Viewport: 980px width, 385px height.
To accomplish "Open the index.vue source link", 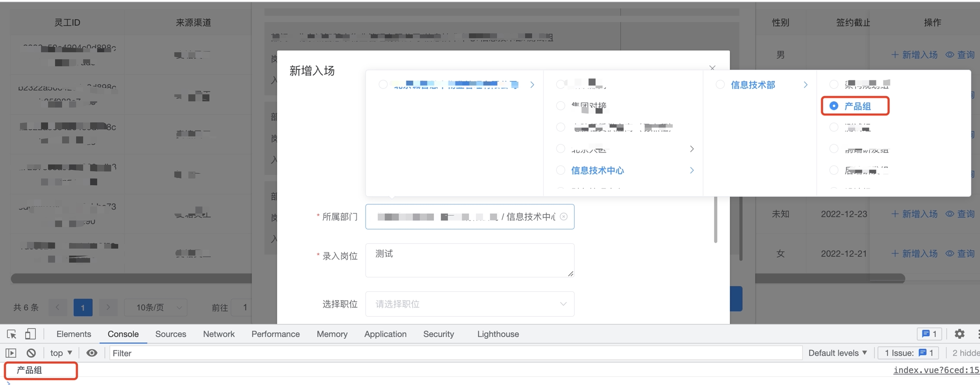I will click(x=935, y=370).
